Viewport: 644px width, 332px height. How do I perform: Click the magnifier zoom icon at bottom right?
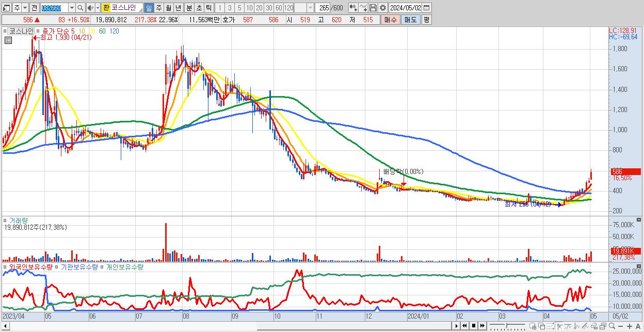(x=612, y=326)
